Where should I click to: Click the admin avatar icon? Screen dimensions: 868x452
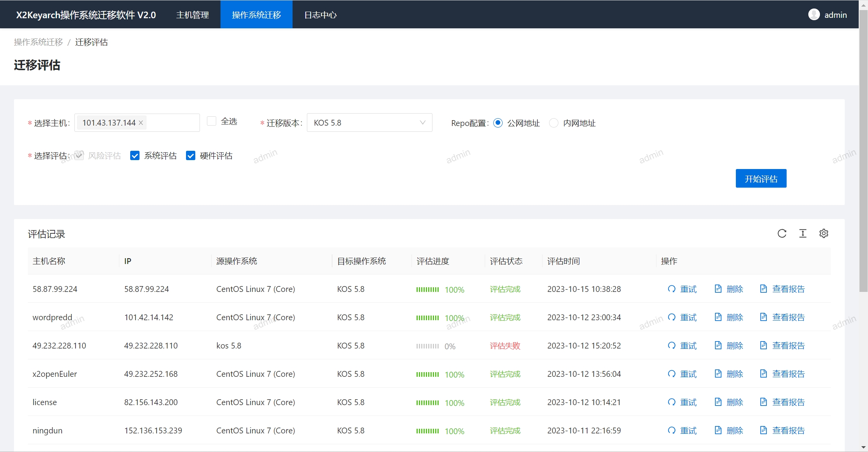[x=814, y=15]
